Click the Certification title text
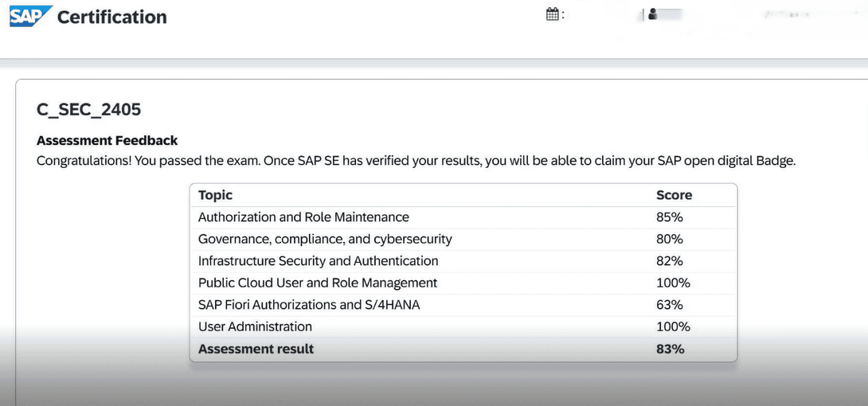 (111, 17)
